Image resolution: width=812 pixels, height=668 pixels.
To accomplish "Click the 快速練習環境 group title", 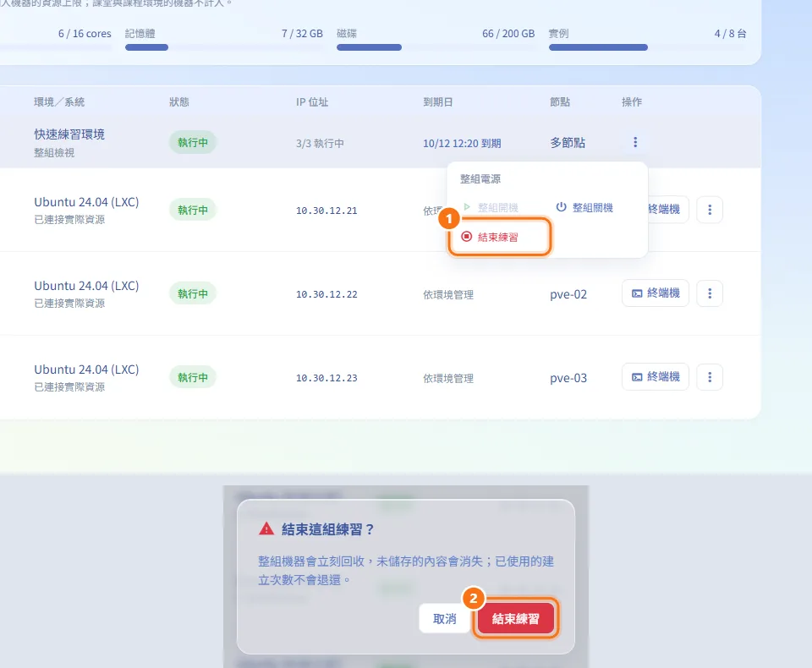I will (x=69, y=134).
